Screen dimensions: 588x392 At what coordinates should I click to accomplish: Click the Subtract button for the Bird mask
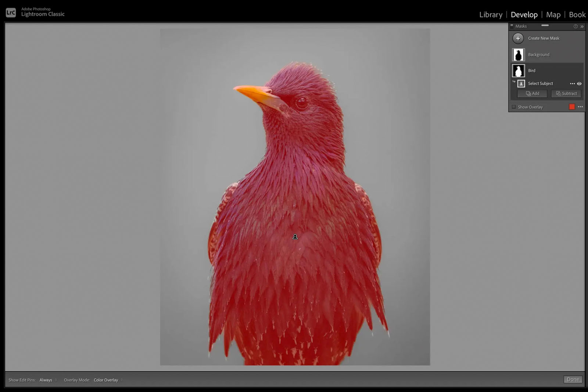566,93
